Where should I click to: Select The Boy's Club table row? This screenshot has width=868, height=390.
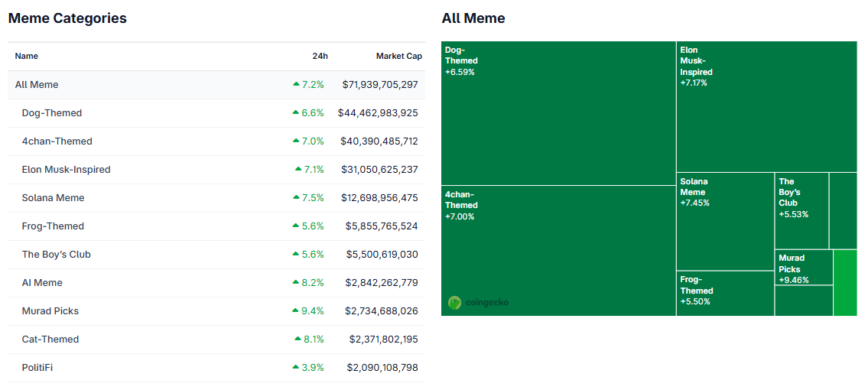pos(216,255)
